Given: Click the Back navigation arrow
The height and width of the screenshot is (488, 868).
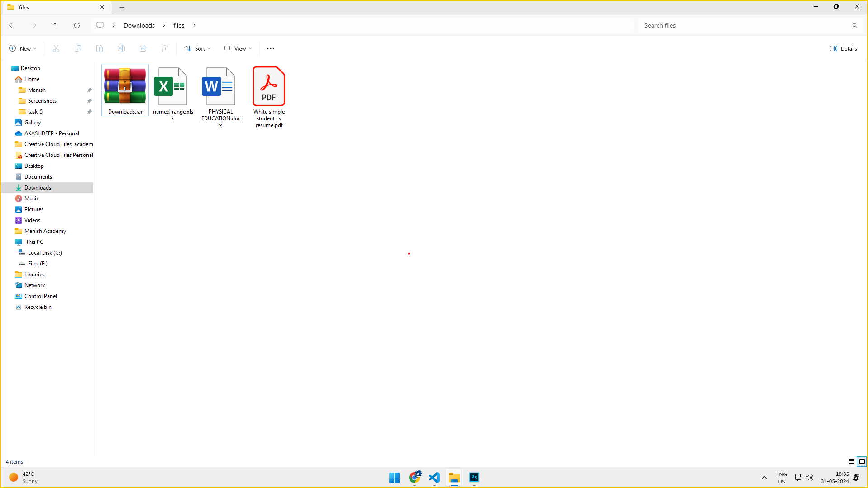Looking at the screenshot, I should (x=12, y=25).
